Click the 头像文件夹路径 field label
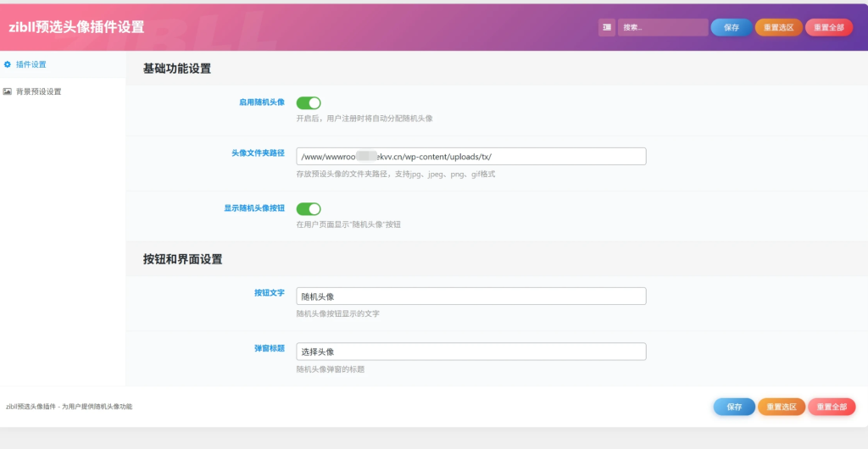This screenshot has height=449, width=868. [258, 153]
